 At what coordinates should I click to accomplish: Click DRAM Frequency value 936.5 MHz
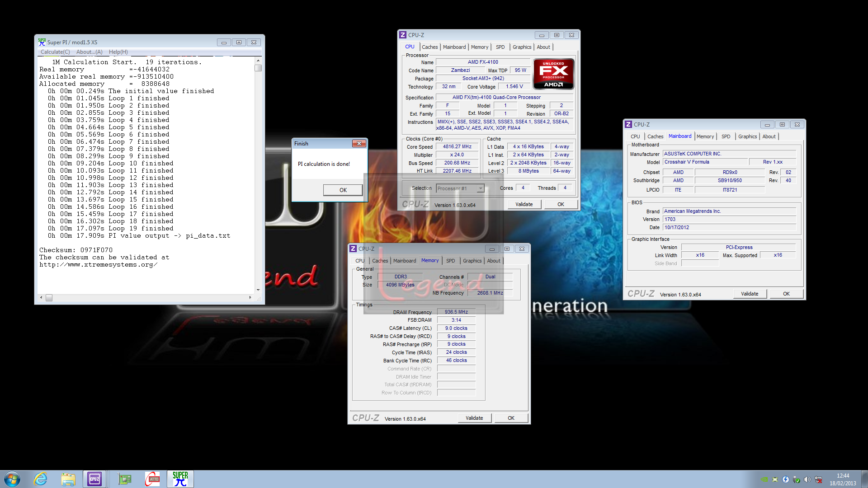456,312
